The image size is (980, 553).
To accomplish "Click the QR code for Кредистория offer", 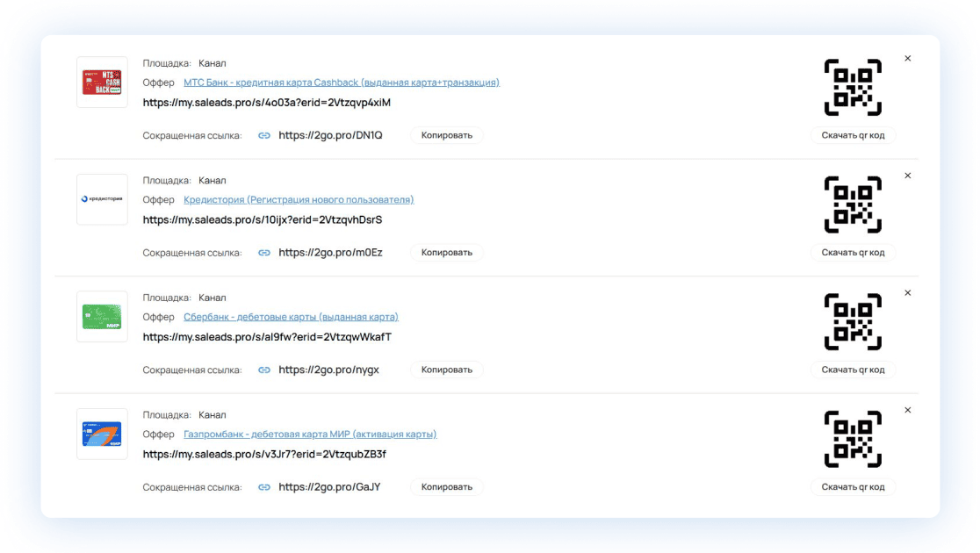I will click(x=852, y=205).
